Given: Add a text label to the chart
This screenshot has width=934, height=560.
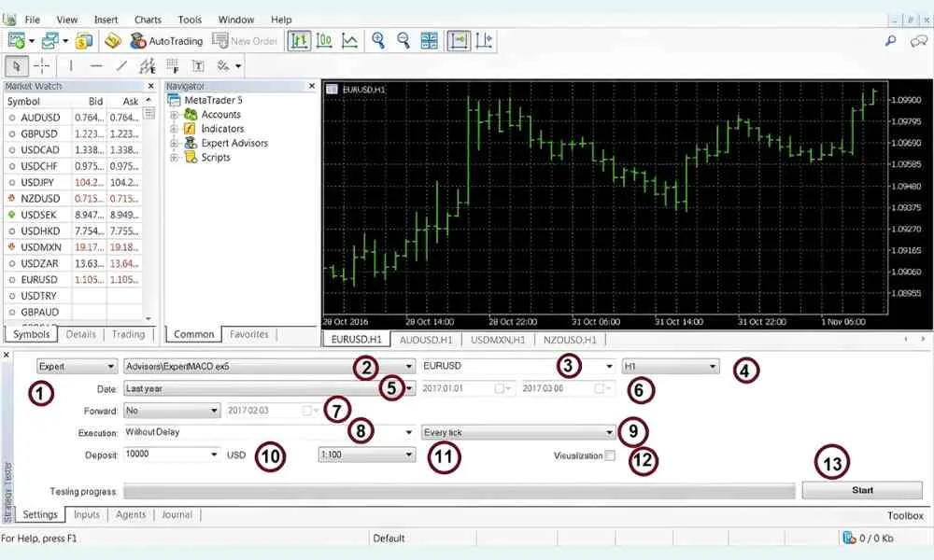Looking at the screenshot, I should coord(198,65).
